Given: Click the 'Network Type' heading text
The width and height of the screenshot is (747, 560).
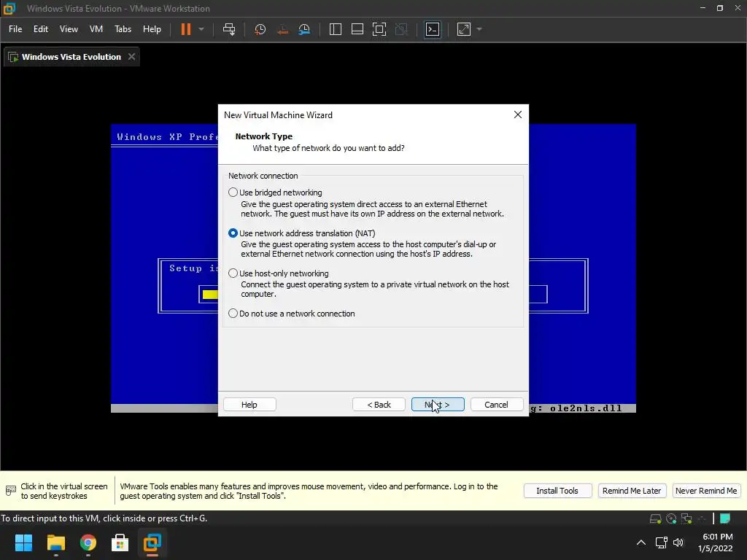Looking at the screenshot, I should [x=264, y=136].
